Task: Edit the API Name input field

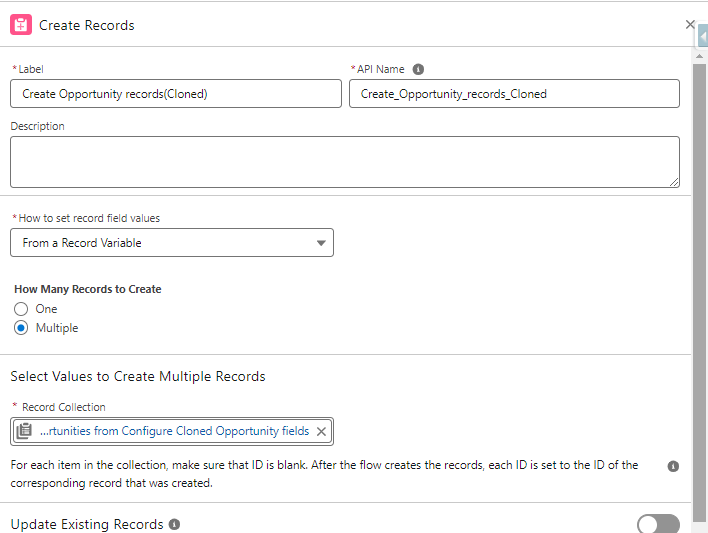Action: click(x=514, y=94)
